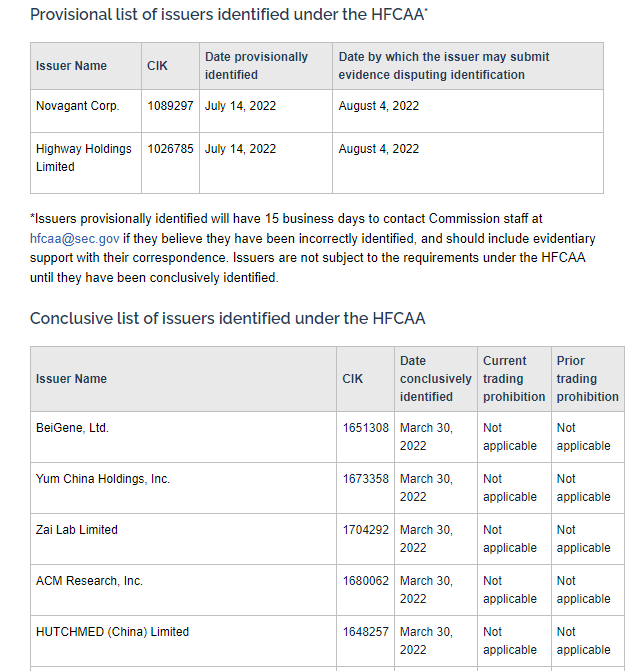Click the 'Conclusive list of issuers' heading

click(x=227, y=318)
